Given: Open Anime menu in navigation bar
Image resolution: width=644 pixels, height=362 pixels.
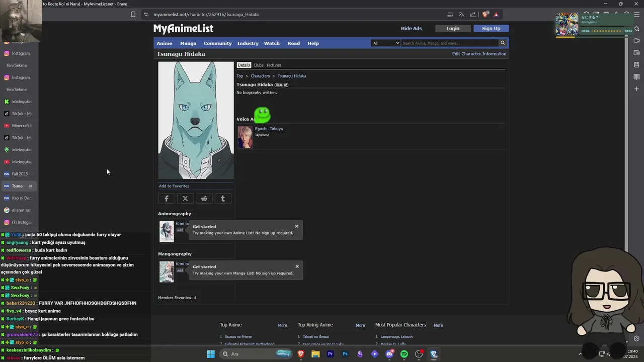Looking at the screenshot, I should coord(165,43).
